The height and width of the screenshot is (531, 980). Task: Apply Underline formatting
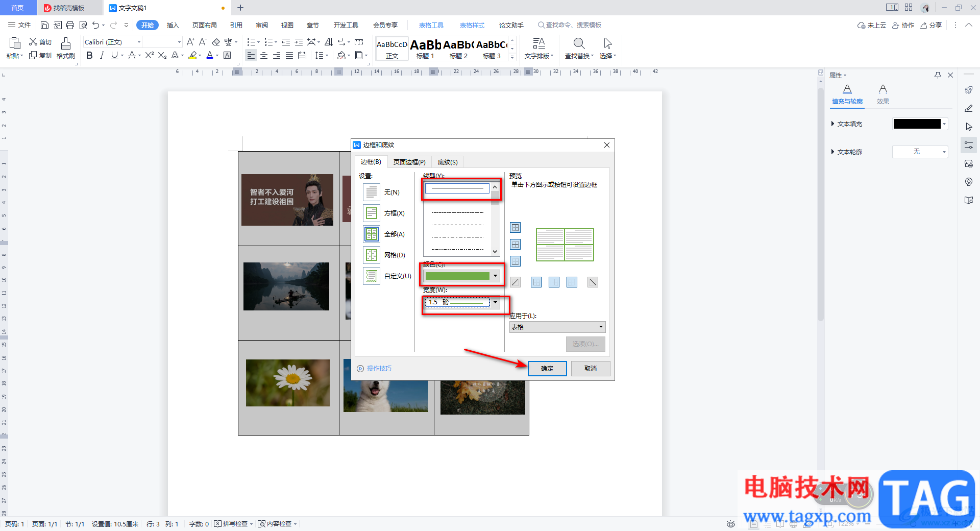pyautogui.click(x=114, y=55)
